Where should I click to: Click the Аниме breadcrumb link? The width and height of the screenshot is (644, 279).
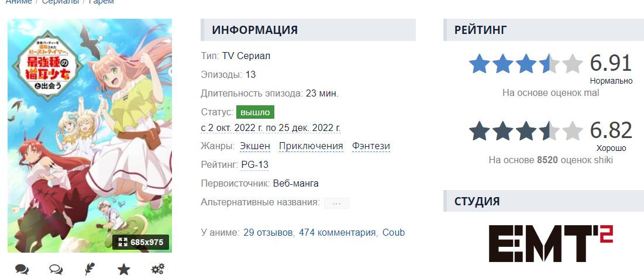[19, 2]
